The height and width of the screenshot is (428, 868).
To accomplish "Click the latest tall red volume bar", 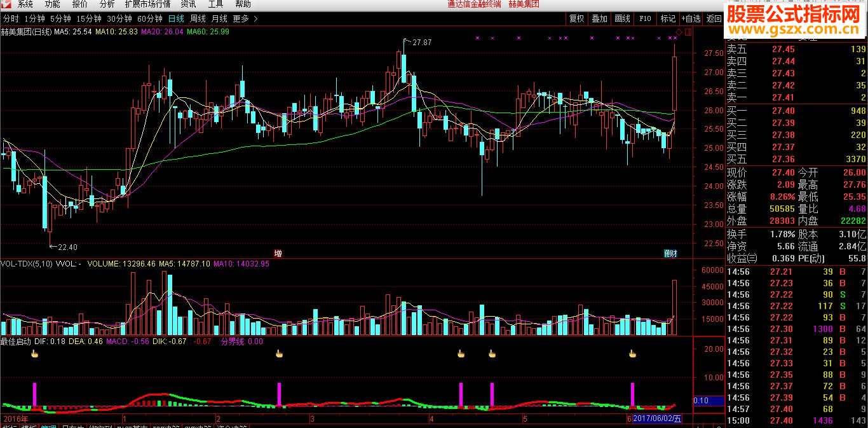I will pyautogui.click(x=674, y=307).
